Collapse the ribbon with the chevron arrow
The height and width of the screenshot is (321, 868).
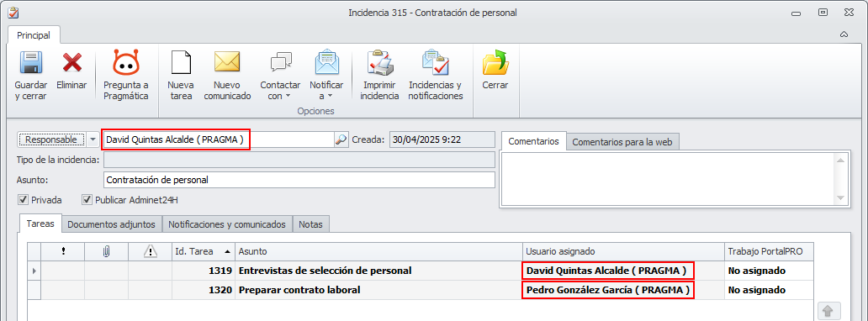pos(844,34)
